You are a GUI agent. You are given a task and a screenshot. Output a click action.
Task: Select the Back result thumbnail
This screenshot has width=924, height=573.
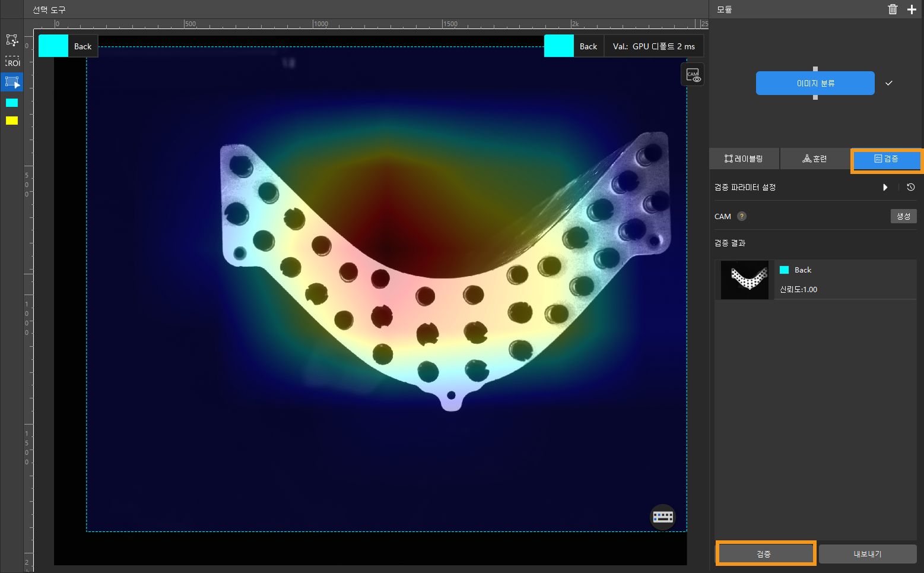tap(745, 279)
